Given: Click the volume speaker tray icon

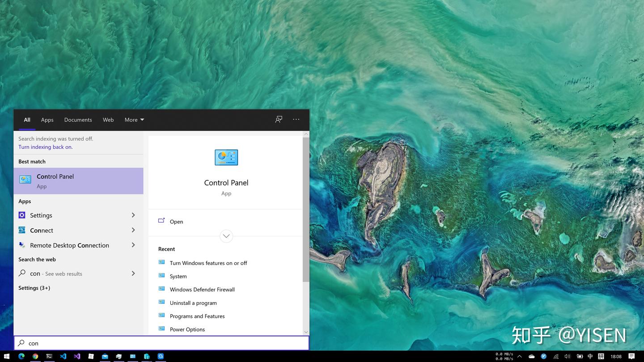Looking at the screenshot, I should coord(568,356).
